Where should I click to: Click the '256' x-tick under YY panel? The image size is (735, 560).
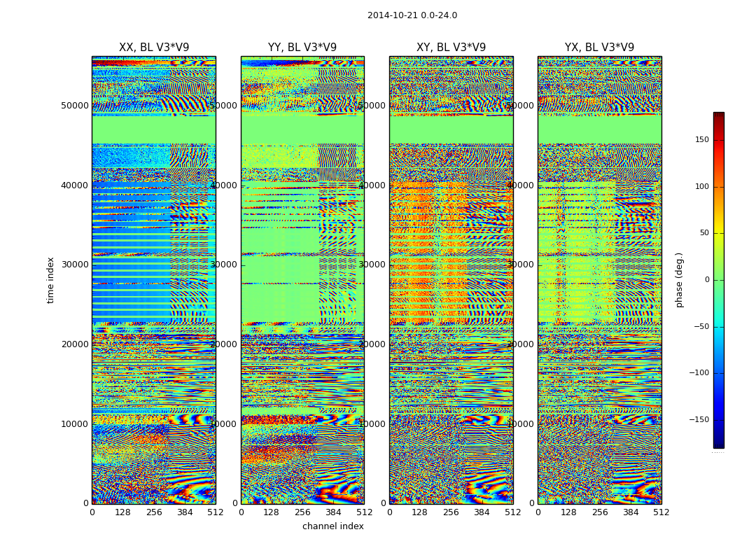[302, 512]
